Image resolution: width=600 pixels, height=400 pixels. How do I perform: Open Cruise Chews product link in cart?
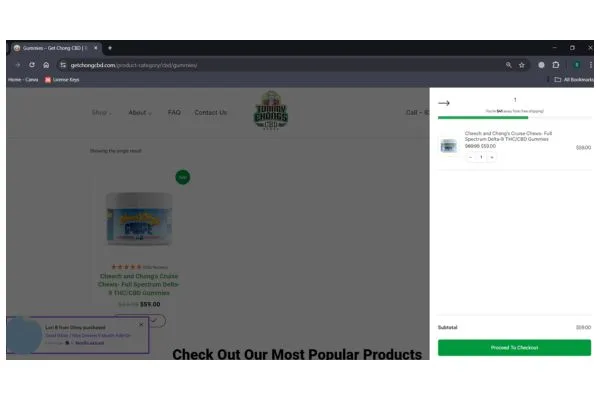tap(508, 136)
